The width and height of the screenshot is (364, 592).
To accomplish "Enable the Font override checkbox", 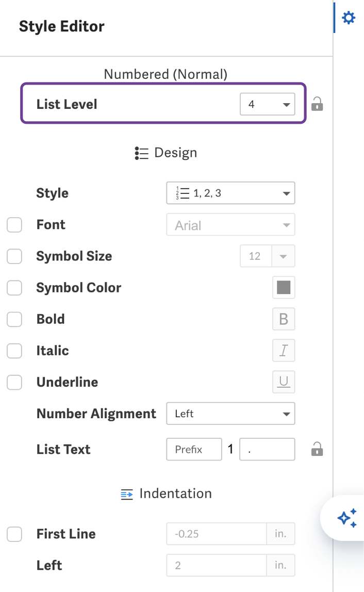I will click(14, 225).
